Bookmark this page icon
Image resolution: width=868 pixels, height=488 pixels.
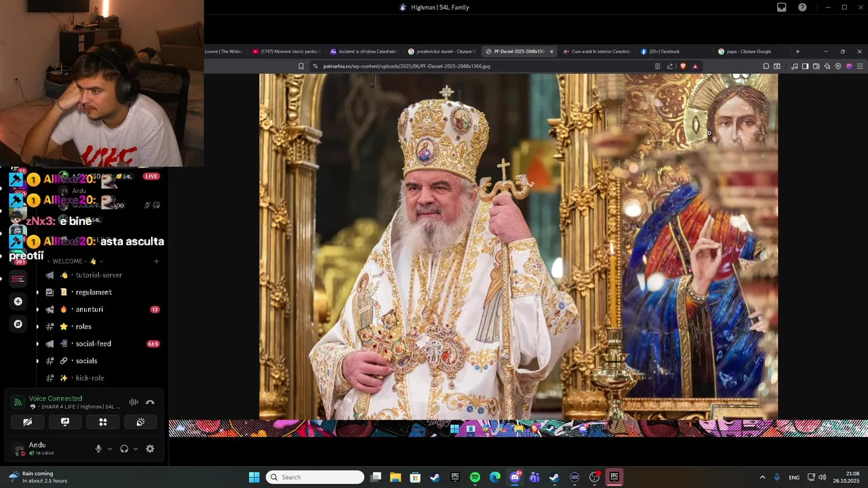[301, 66]
